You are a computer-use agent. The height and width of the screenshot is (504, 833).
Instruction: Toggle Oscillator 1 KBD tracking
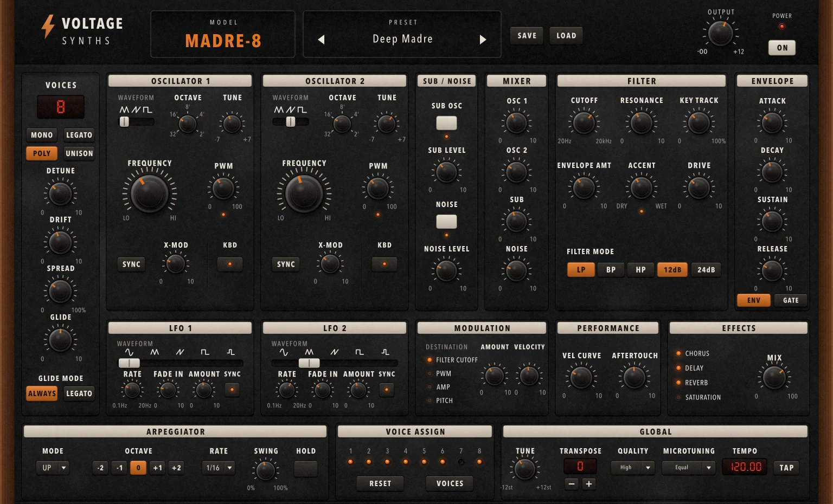click(x=230, y=264)
